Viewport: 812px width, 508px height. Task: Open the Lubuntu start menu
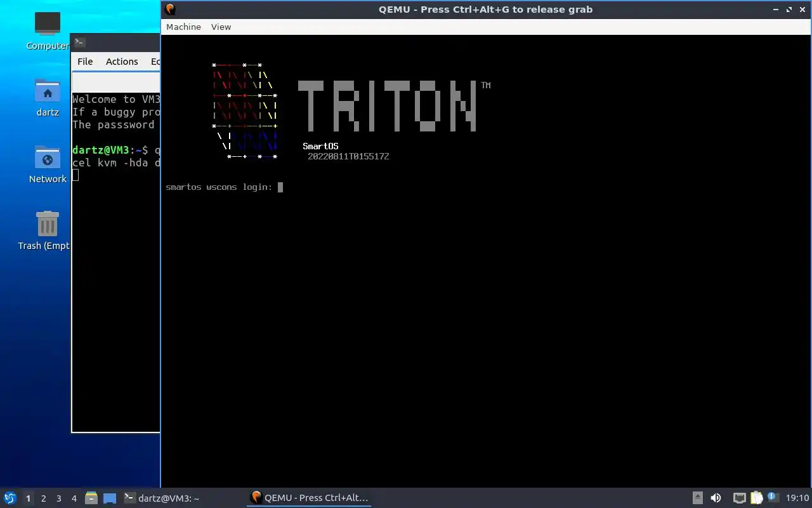pyautogui.click(x=10, y=498)
